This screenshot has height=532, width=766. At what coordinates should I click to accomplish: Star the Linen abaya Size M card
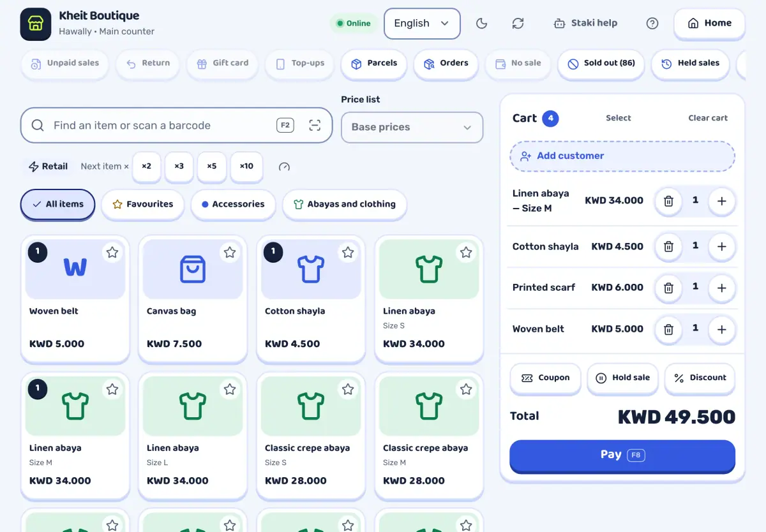[x=112, y=389]
